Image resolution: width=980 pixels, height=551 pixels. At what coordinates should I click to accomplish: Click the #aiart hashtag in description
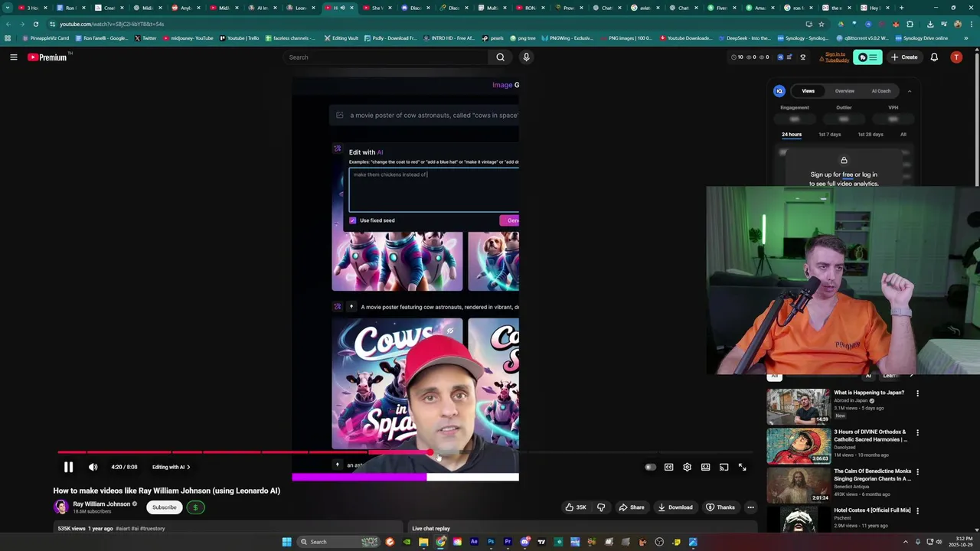122,528
